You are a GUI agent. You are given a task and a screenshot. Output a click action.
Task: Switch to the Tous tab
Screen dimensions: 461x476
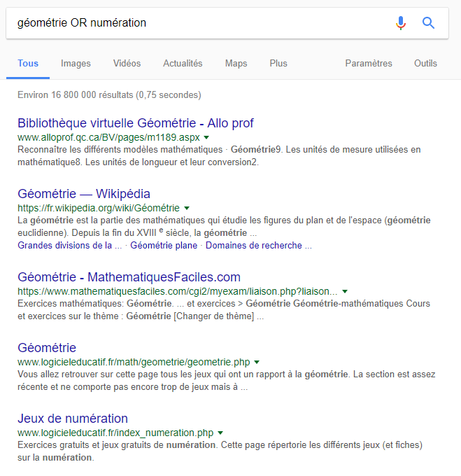click(28, 63)
